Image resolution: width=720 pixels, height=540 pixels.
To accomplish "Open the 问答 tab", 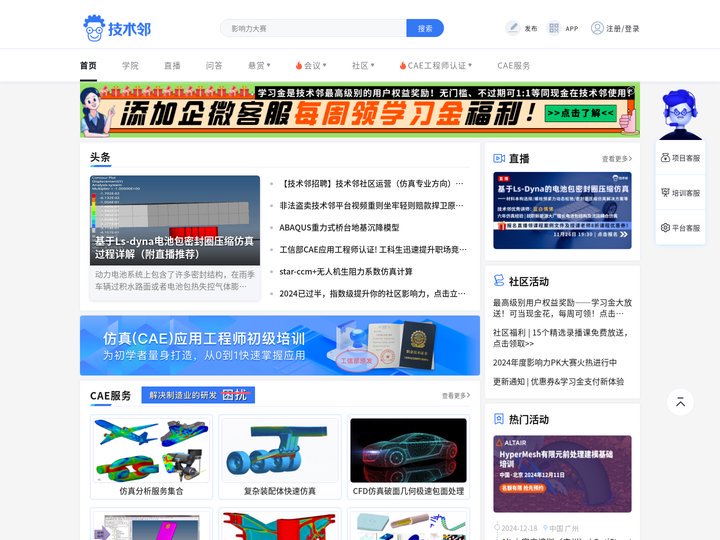I will coord(214,66).
